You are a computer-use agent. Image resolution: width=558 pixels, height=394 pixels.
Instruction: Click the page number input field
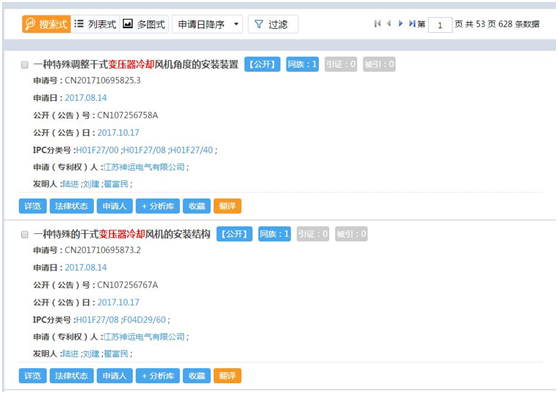440,25
